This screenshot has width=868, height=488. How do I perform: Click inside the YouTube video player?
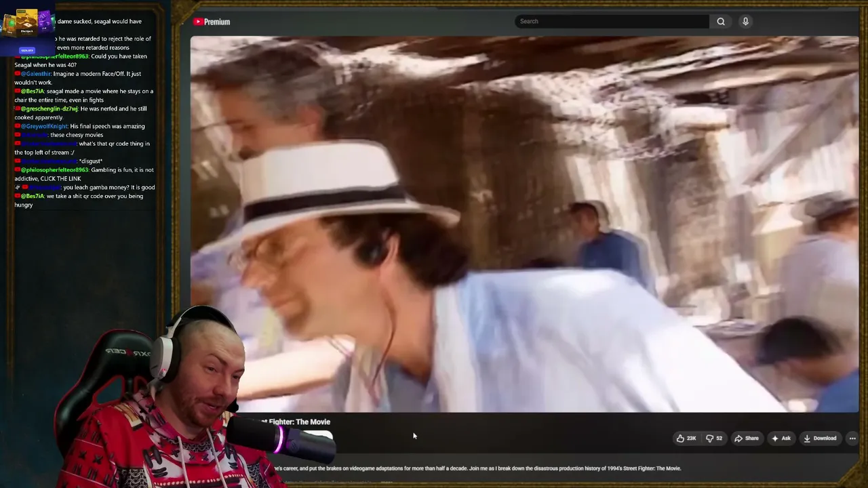click(x=524, y=224)
